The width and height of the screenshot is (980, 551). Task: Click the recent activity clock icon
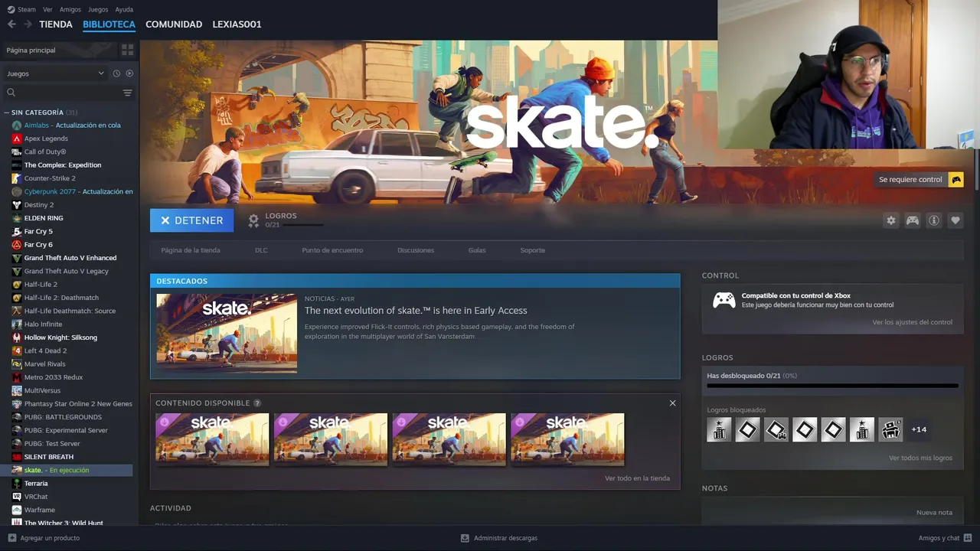click(116, 73)
